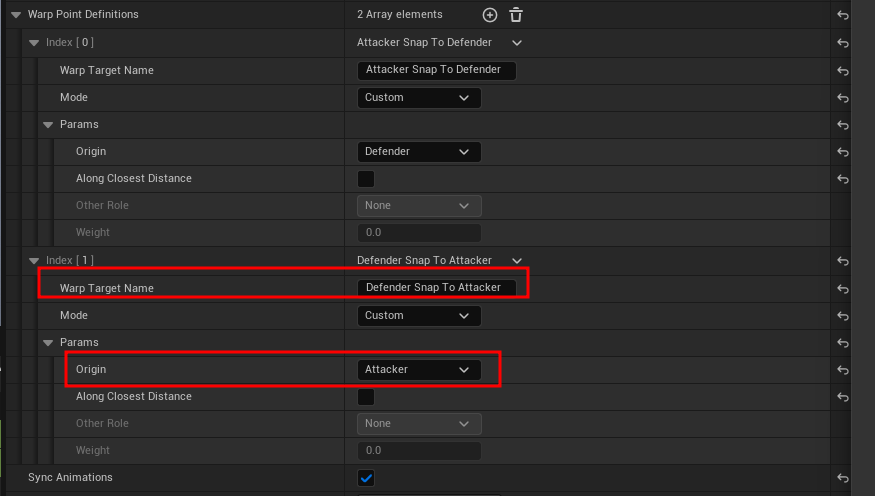Reset Index [1] Warp Target Name value
Viewport: 875px width, 496px height.
pyautogui.click(x=843, y=288)
